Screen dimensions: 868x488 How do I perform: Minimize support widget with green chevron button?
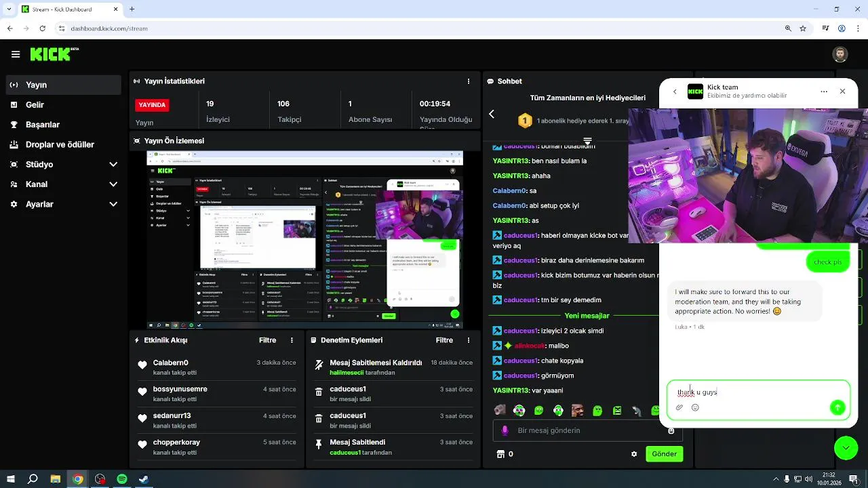(846, 447)
